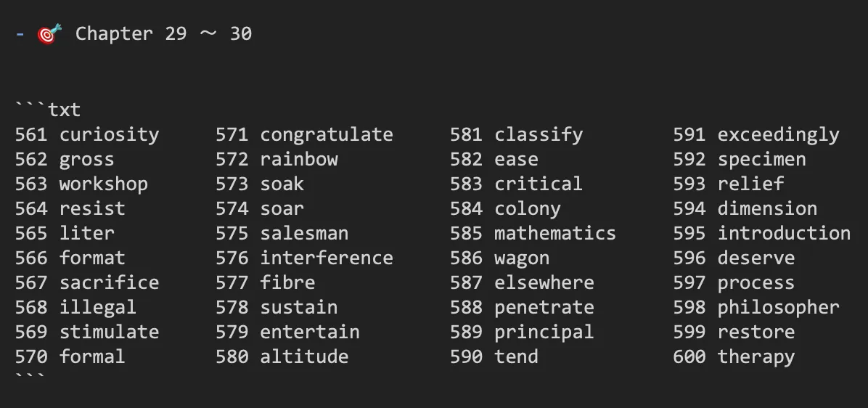Click the blue dash list marker
The width and height of the screenshot is (868, 408).
coord(20,34)
